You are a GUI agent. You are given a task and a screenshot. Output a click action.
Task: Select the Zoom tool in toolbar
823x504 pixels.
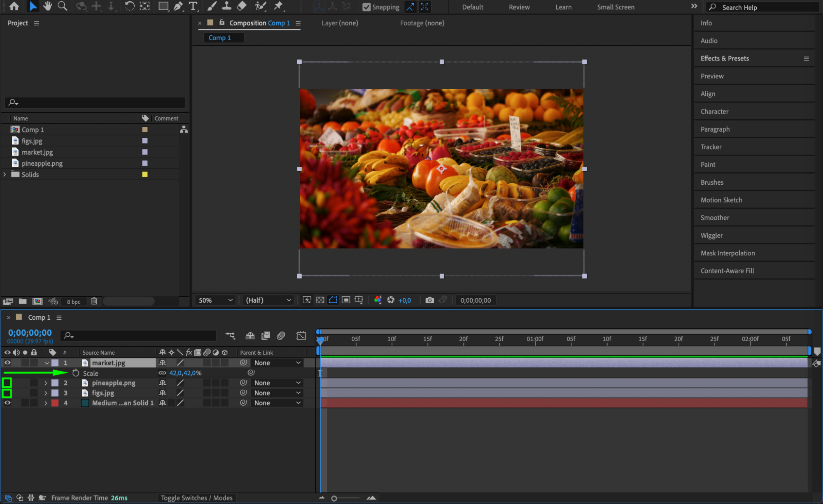point(62,6)
